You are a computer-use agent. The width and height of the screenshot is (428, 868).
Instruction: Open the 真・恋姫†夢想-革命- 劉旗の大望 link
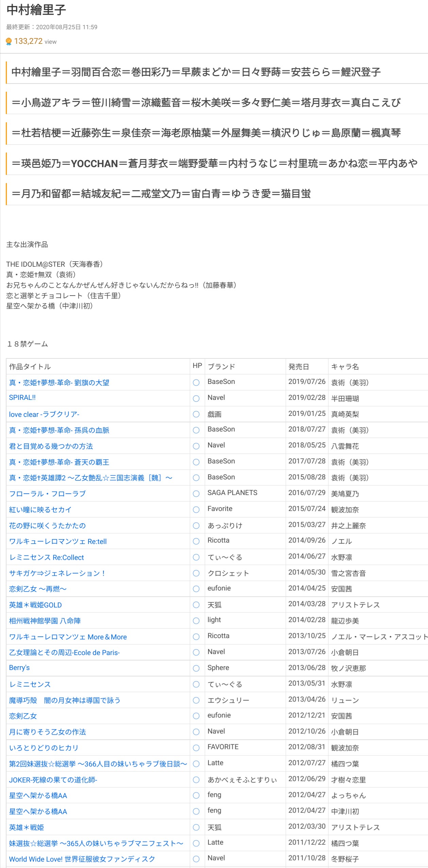pos(59,383)
